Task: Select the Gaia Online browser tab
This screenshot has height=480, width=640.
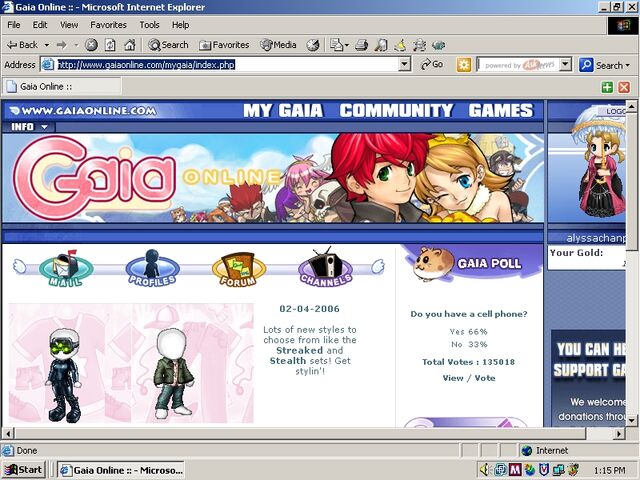Action: tap(62, 87)
